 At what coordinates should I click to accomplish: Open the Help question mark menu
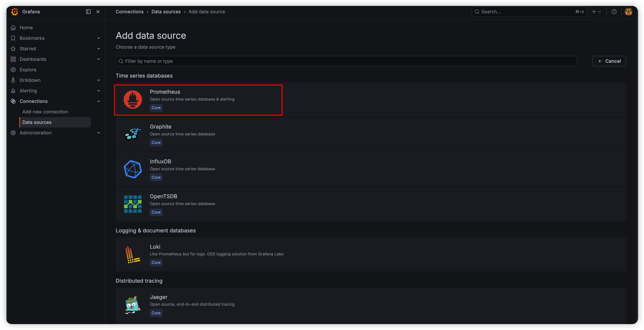click(x=614, y=12)
